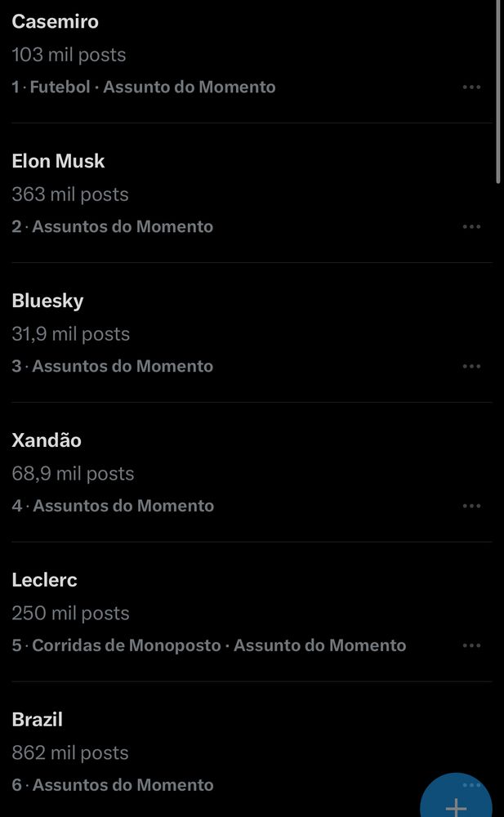Open the Bluesky trending topic

(x=47, y=301)
